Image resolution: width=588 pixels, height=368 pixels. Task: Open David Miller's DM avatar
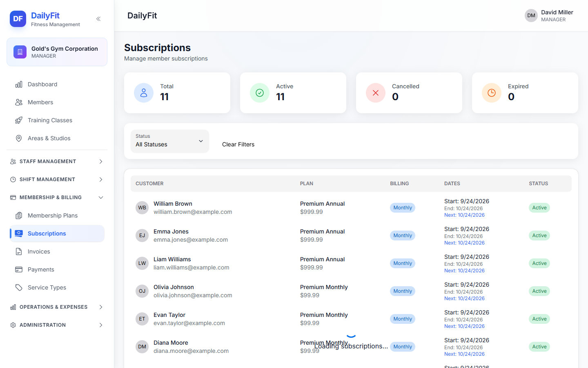531,16
